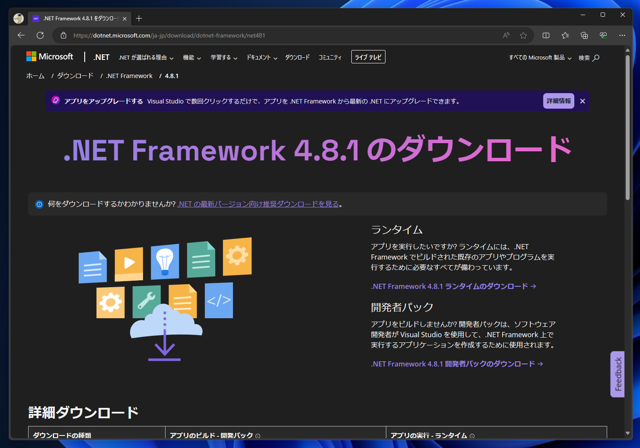Reload the page with the refresh icon

[x=40, y=35]
